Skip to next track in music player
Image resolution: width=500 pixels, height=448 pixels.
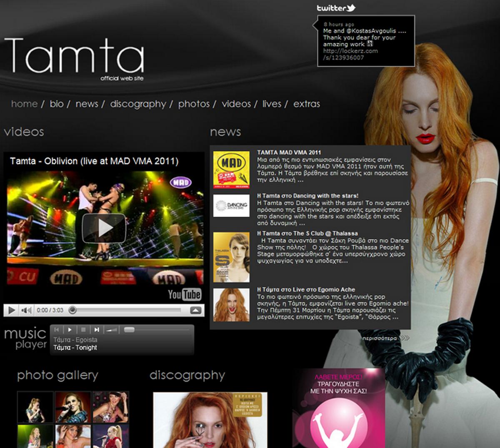[x=97, y=330]
